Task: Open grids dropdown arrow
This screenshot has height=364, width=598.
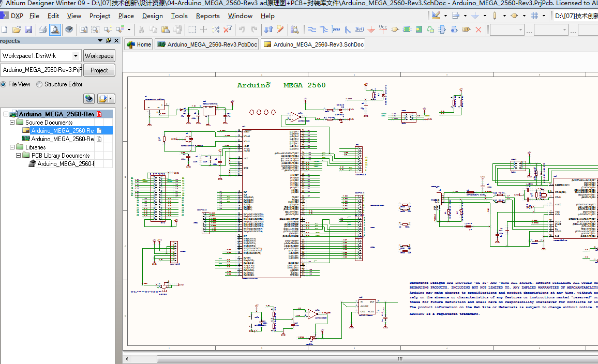Action: coord(544,16)
